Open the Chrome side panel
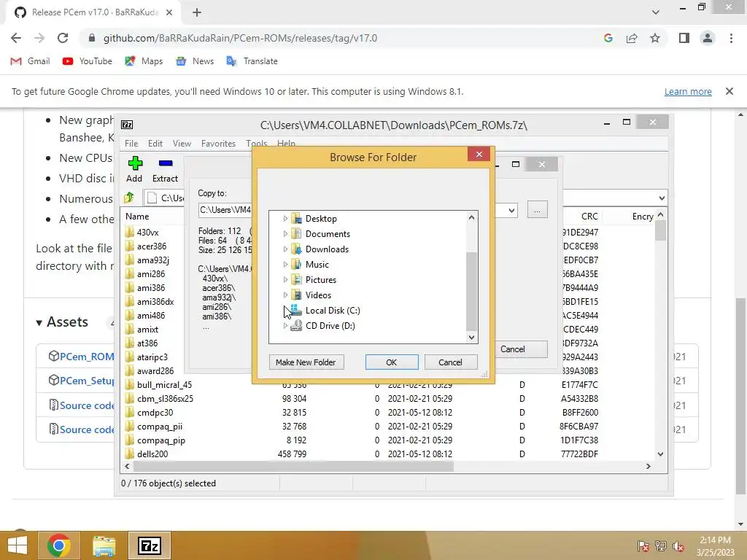The image size is (747, 560). coord(684,38)
